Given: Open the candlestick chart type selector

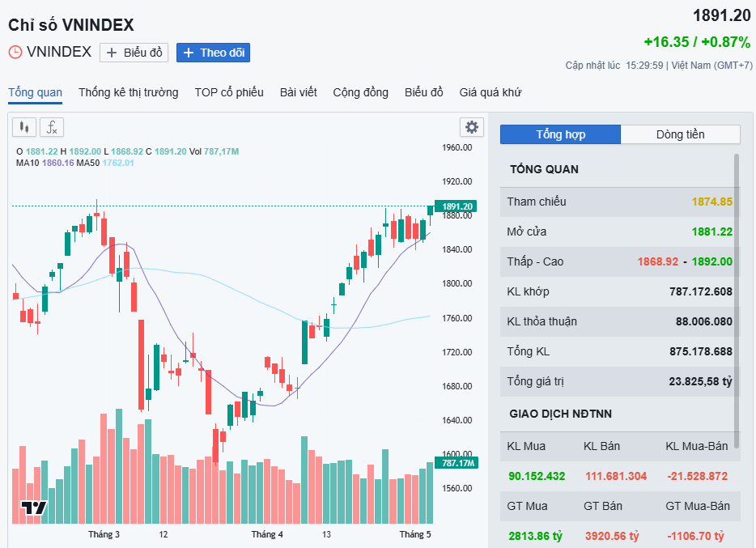Looking at the screenshot, I should click(x=24, y=127).
